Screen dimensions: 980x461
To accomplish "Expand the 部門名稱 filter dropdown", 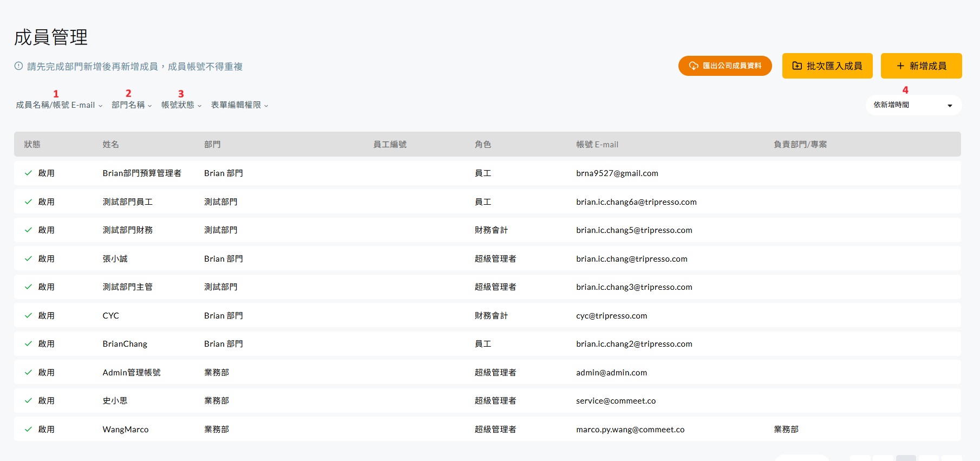I will coord(132,105).
